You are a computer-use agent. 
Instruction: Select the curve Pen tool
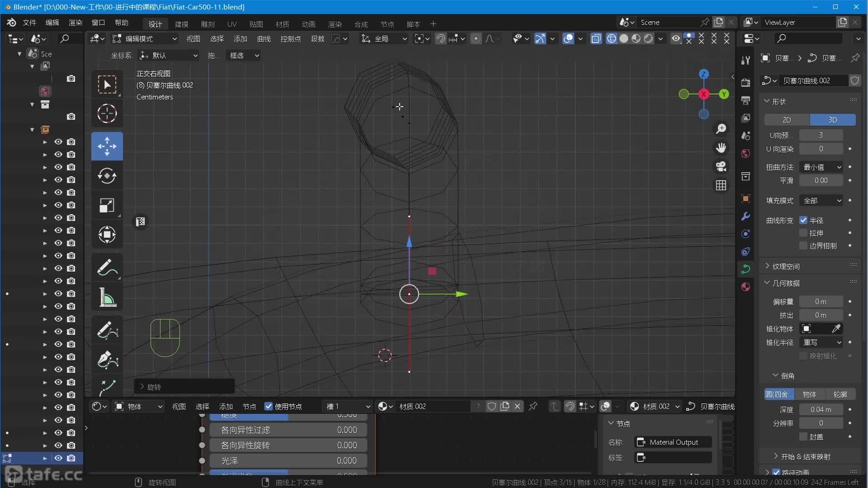(107, 360)
